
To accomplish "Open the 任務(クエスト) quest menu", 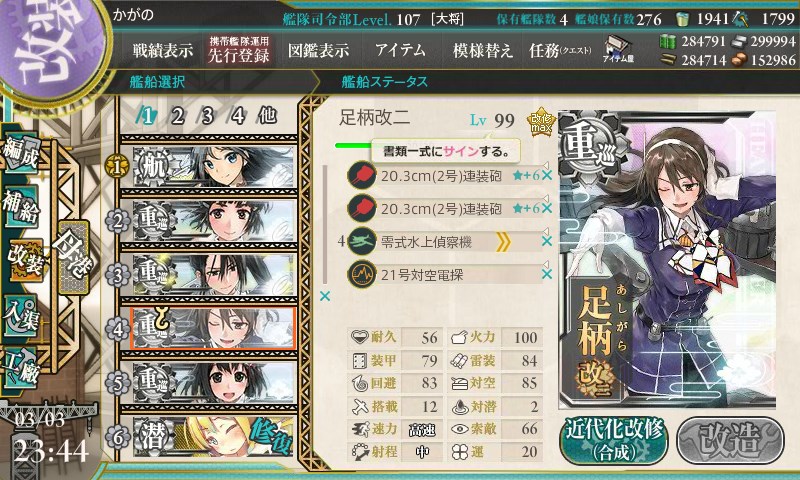I will pyautogui.click(x=560, y=50).
